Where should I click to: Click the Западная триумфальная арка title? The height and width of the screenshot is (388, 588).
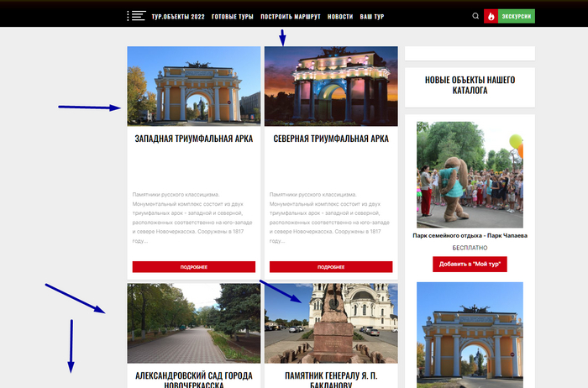193,139
